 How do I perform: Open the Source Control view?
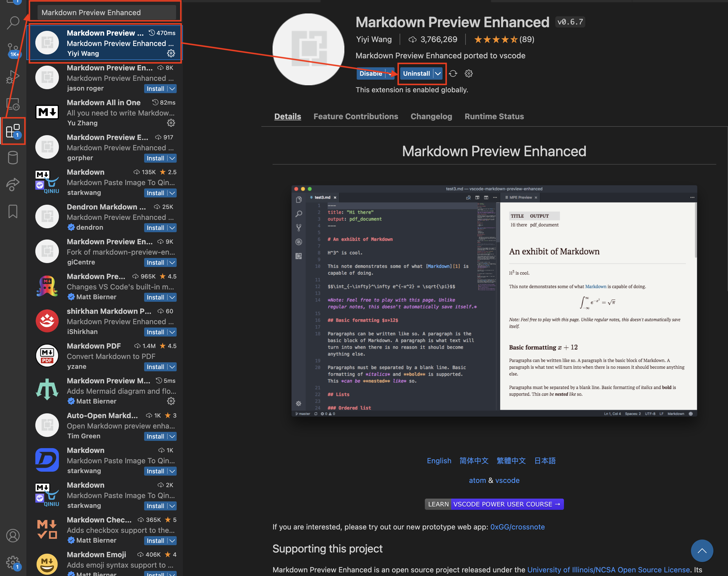[x=13, y=50]
